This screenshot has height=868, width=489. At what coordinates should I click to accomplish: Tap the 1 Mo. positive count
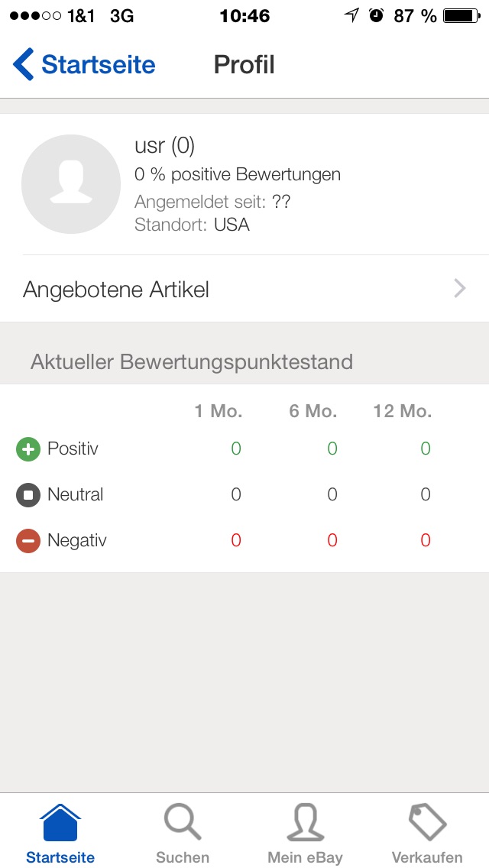click(236, 449)
